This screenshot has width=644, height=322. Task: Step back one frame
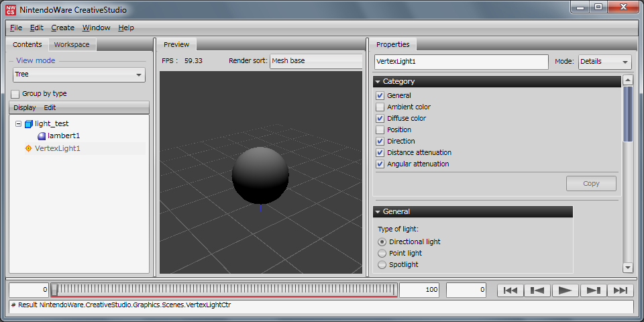[537, 290]
